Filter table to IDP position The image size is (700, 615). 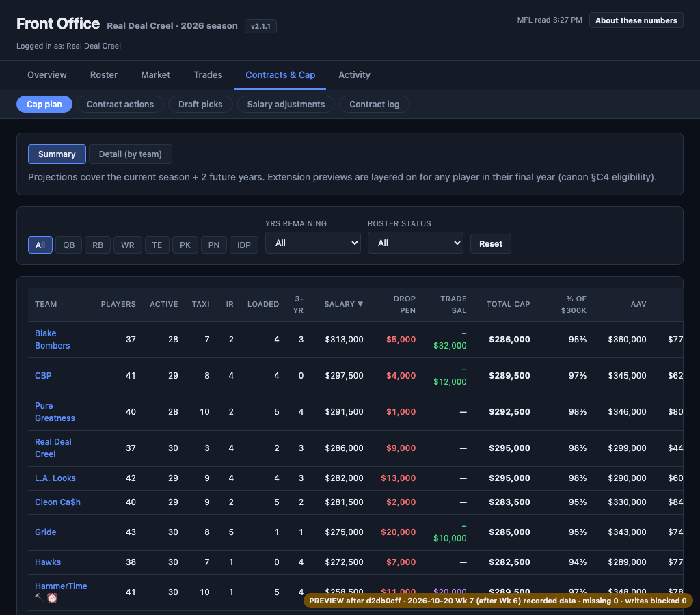[x=244, y=245]
